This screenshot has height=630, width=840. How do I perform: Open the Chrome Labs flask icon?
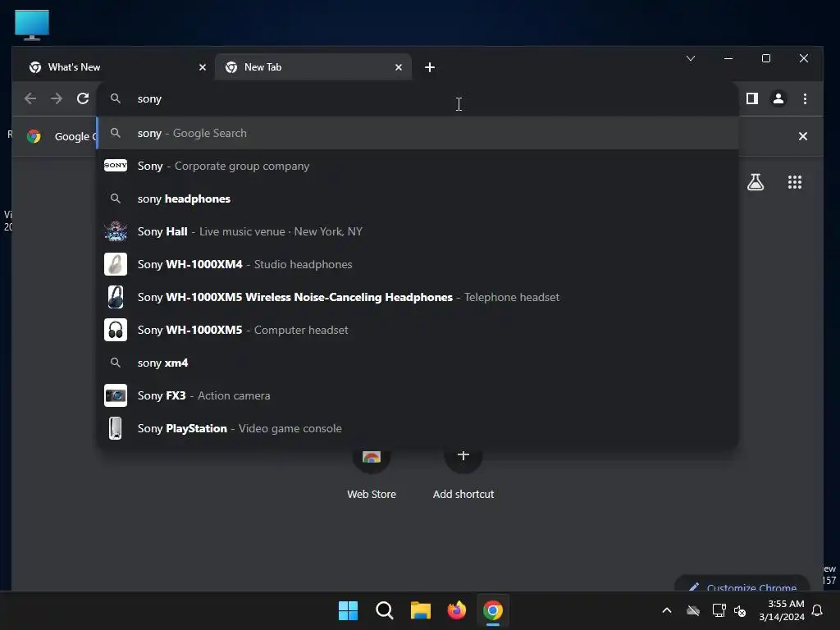coord(756,182)
